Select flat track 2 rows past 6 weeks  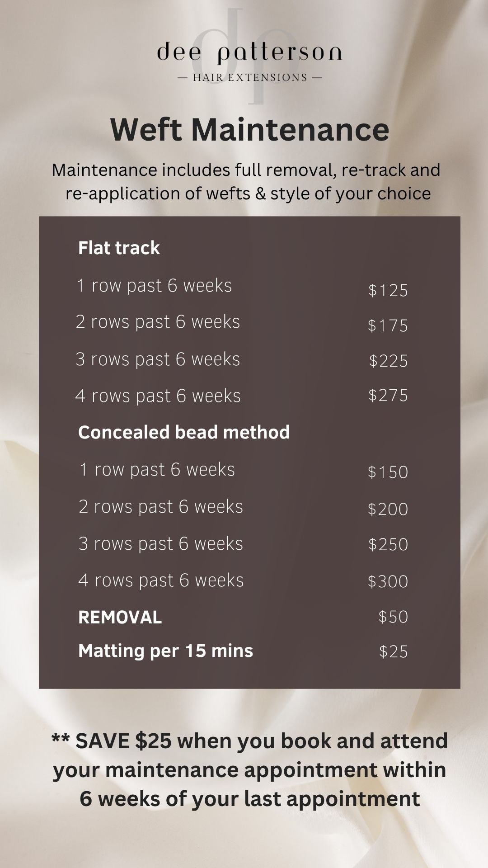click(x=158, y=322)
